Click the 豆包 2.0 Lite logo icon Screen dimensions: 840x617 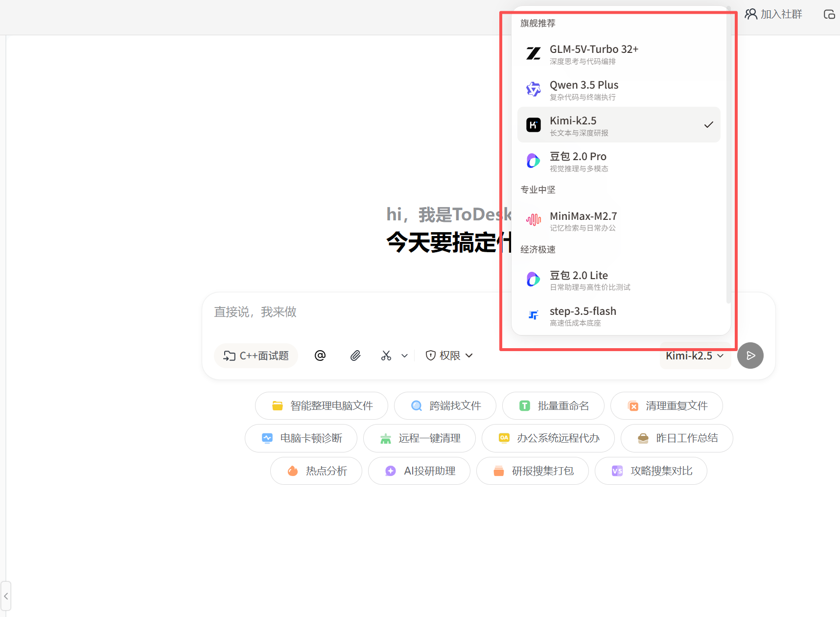pos(533,280)
